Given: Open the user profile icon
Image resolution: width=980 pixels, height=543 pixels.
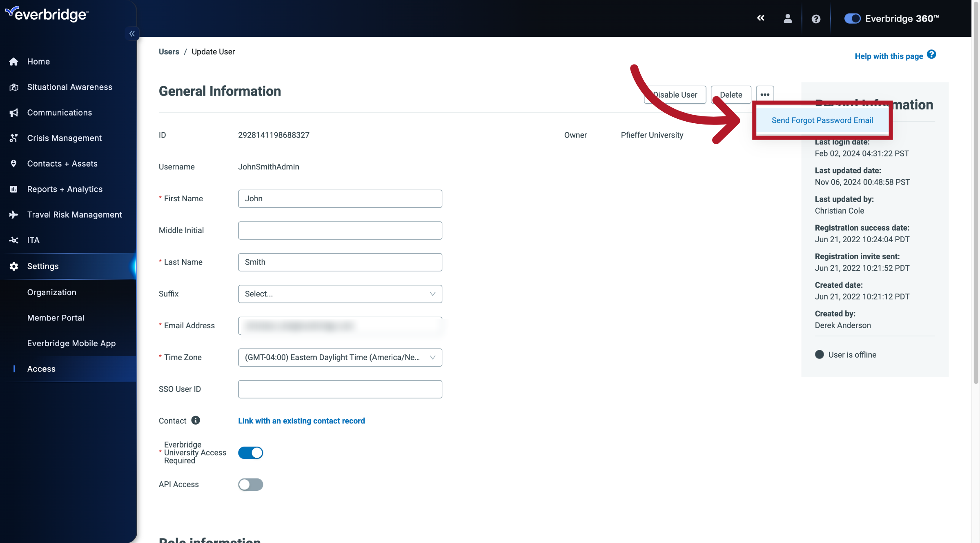Looking at the screenshot, I should 788,18.
